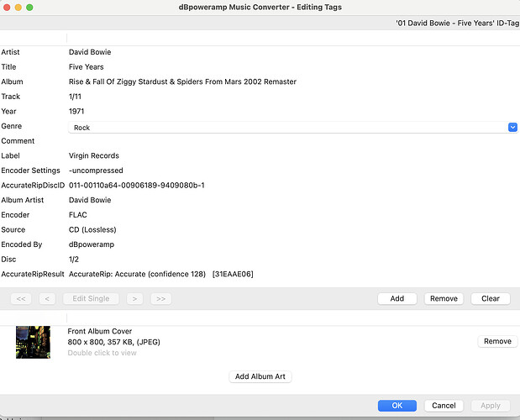Minimize the Editing Tags window

18,8
